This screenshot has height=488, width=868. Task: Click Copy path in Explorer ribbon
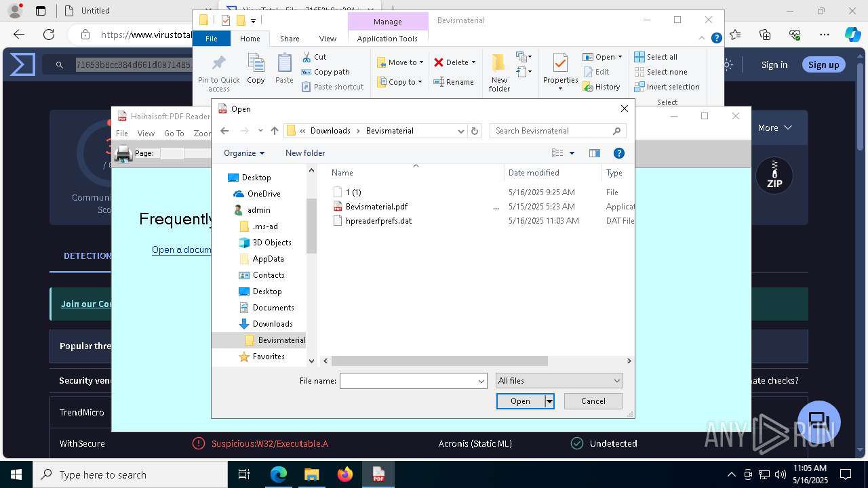(x=325, y=72)
